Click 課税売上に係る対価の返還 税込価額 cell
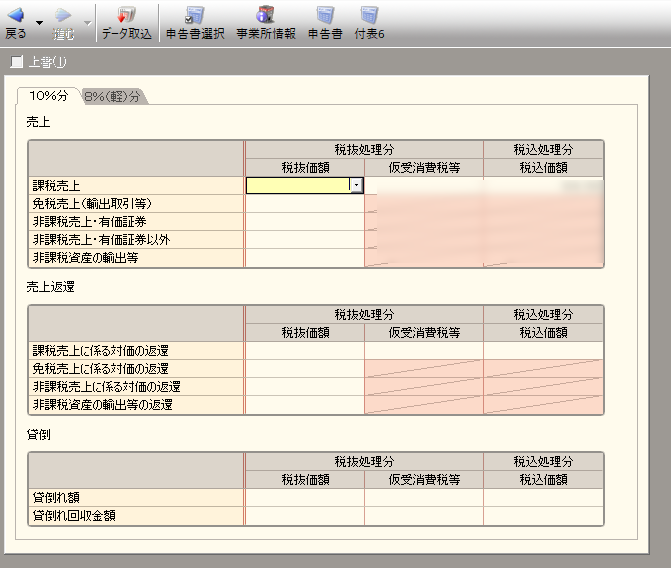The image size is (671, 568). (543, 350)
